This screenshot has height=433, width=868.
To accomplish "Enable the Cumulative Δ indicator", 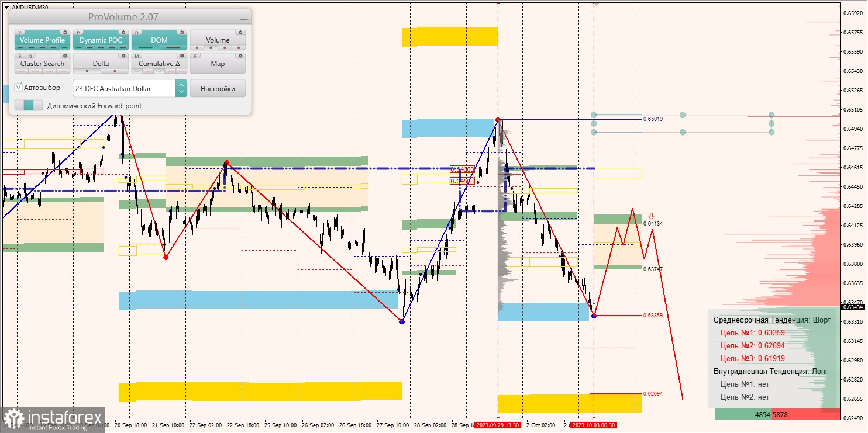I will pos(159,64).
